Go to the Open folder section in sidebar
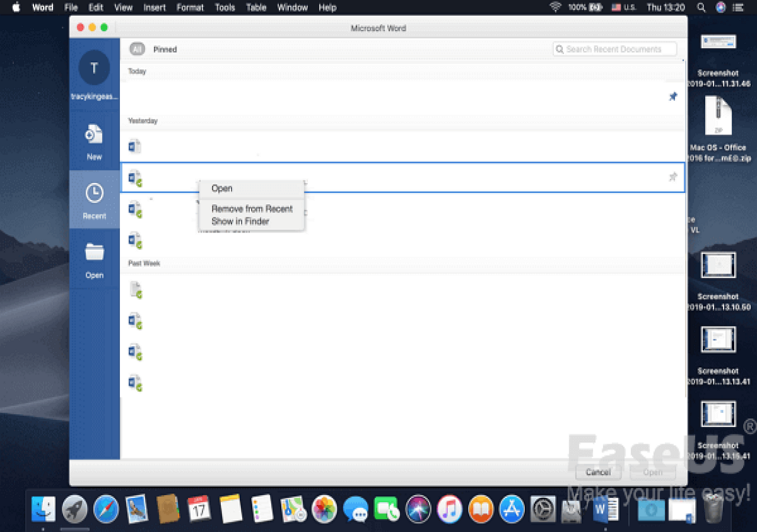This screenshot has height=532, width=757. [x=94, y=259]
